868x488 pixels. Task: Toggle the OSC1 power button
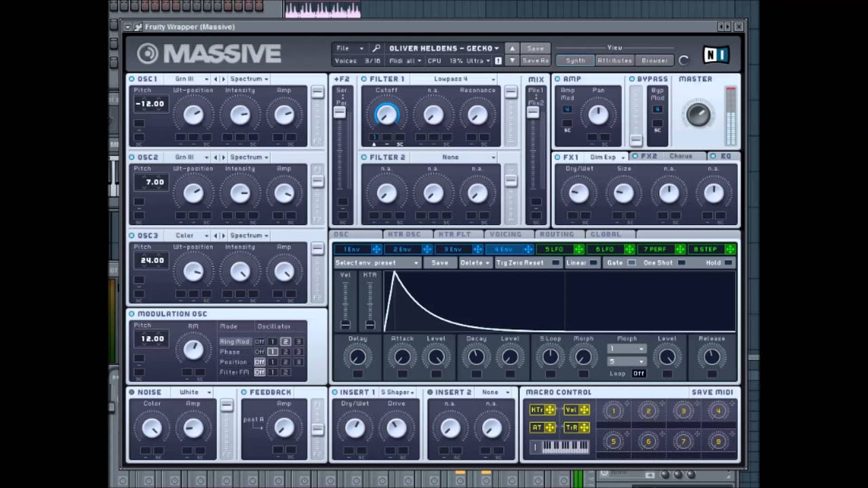[132, 79]
